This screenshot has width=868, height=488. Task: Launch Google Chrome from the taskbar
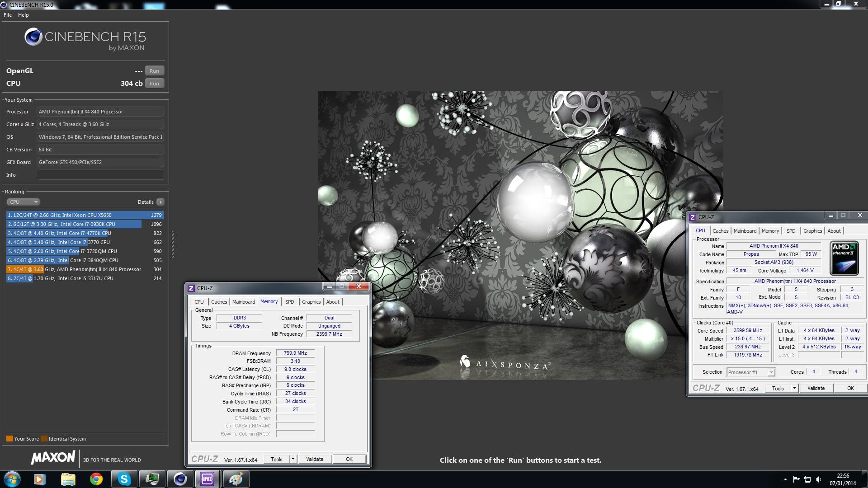96,479
